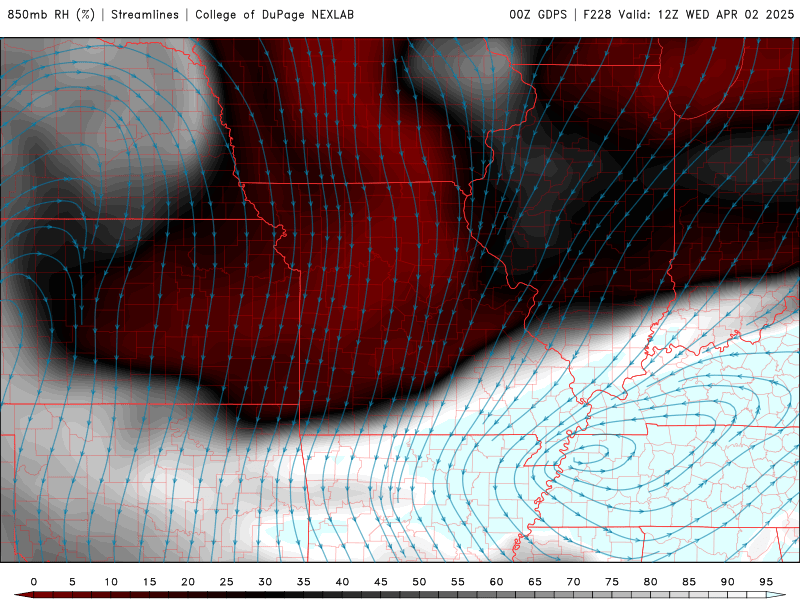Image resolution: width=800 pixels, height=600 pixels.
Task: Click the colorbar label 65
Action: point(535,582)
